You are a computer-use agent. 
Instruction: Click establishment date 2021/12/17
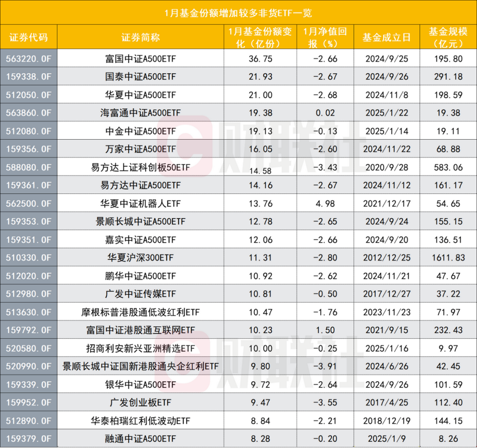coord(387,204)
